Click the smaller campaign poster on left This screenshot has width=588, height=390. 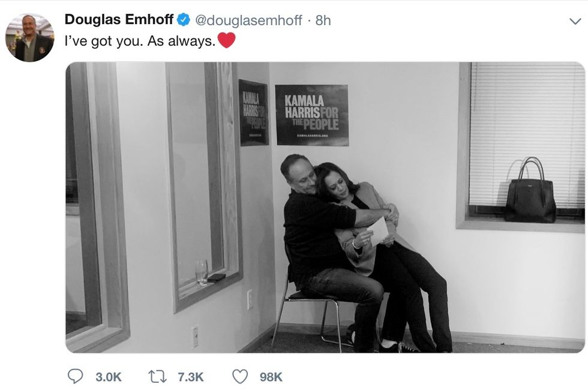click(x=253, y=112)
